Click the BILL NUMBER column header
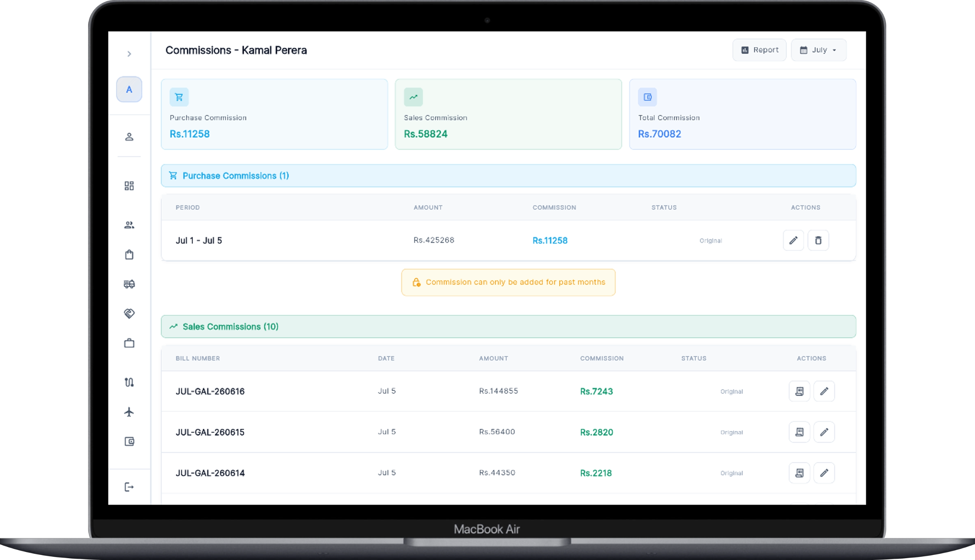Image resolution: width=975 pixels, height=560 pixels. coord(198,358)
